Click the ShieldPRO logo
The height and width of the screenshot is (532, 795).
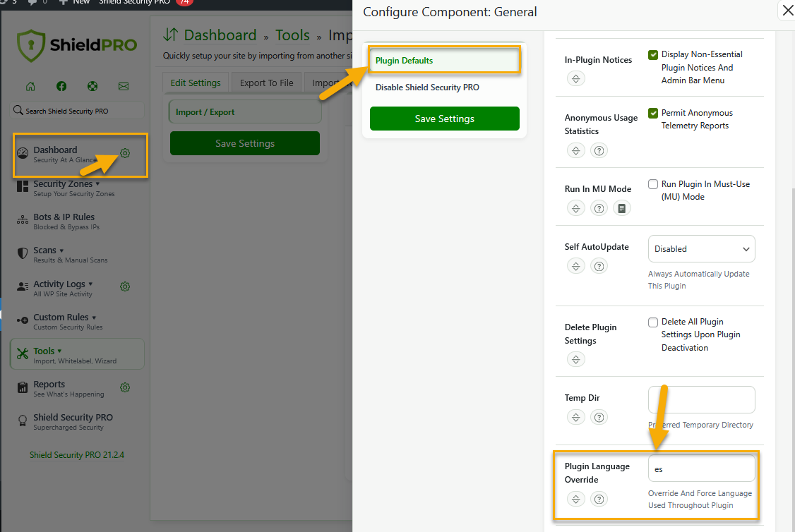[x=77, y=46]
